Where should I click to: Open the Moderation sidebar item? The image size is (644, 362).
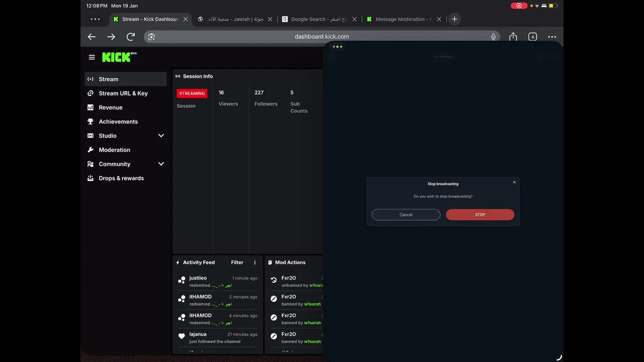(126, 150)
